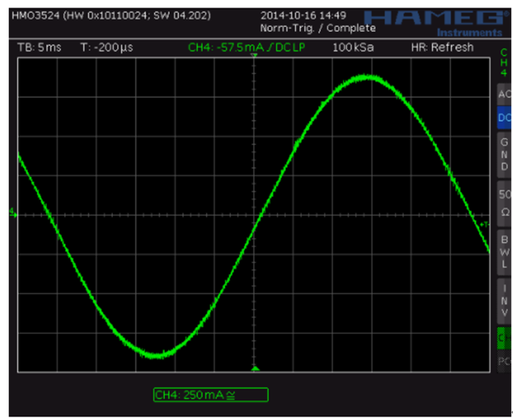Image resolution: width=513 pixels, height=420 pixels.
Task: Click the HAMEG Instruments logo
Action: [437, 23]
